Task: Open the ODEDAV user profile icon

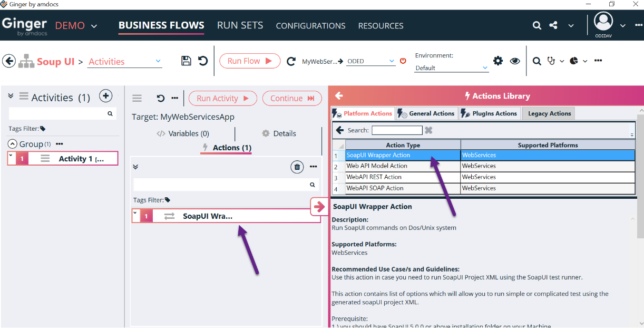Action: click(x=603, y=22)
